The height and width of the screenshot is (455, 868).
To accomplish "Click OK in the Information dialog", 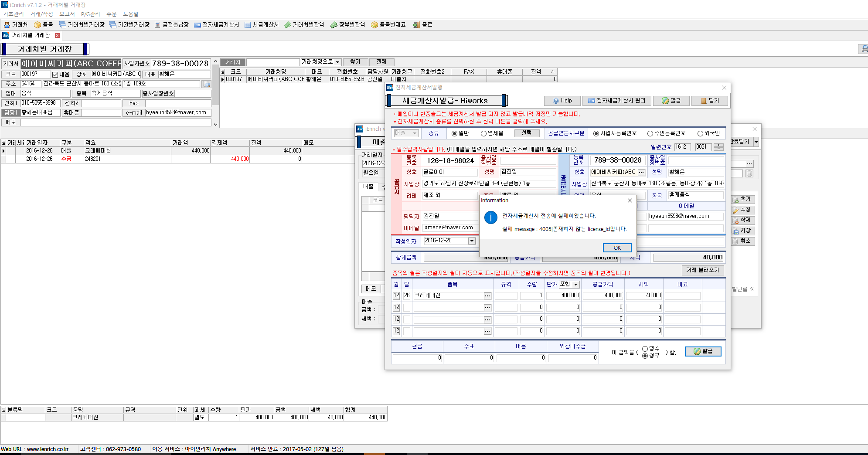I will tap(617, 248).
